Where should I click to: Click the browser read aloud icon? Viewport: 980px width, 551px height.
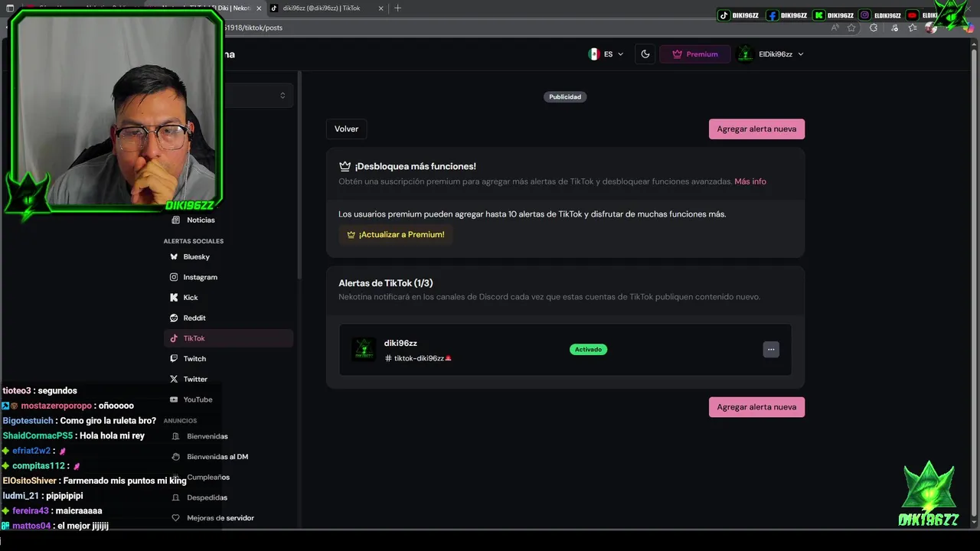[x=835, y=28]
